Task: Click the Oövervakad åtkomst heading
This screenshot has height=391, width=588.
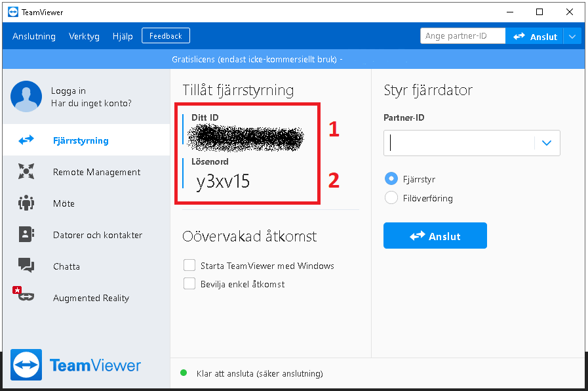Action: (x=249, y=236)
